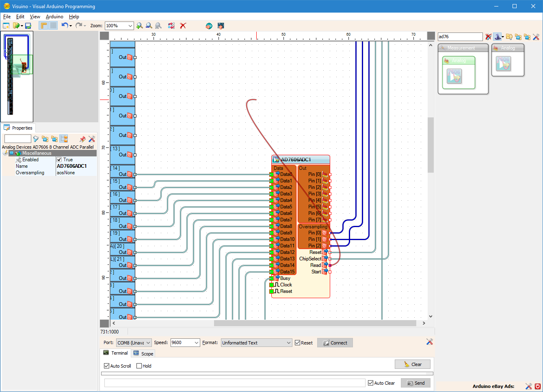Click the Expand All folders icon in Properties panel
The width and height of the screenshot is (543, 392).
click(45, 139)
